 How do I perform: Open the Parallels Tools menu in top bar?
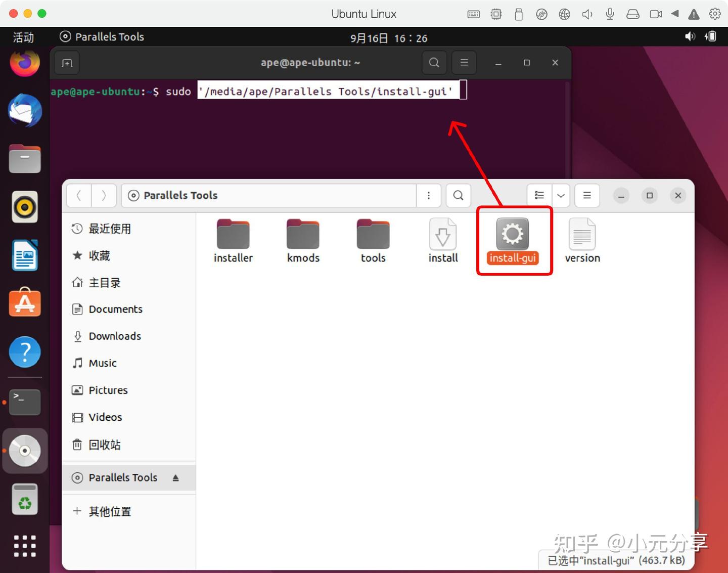click(x=101, y=36)
